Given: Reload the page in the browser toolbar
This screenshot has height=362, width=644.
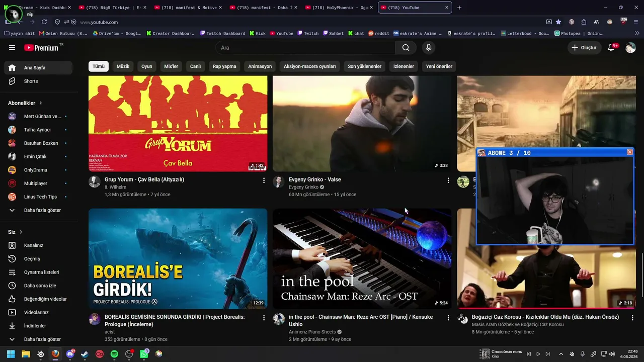Looking at the screenshot, I should click(44, 22).
